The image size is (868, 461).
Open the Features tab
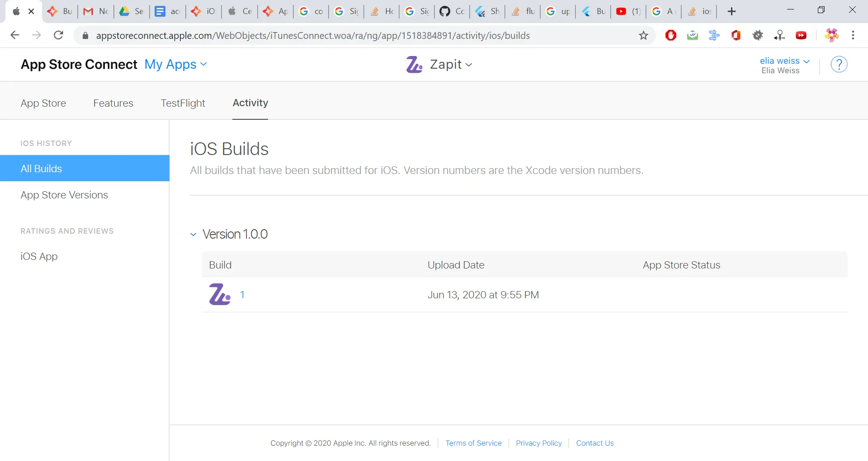click(x=113, y=103)
